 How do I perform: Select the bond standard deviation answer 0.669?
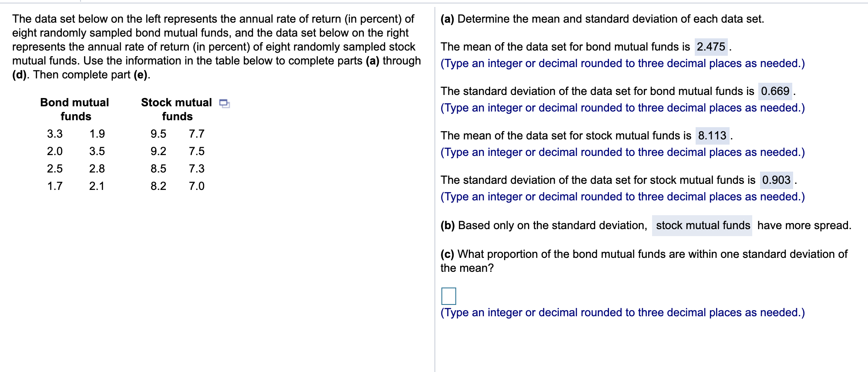click(775, 91)
